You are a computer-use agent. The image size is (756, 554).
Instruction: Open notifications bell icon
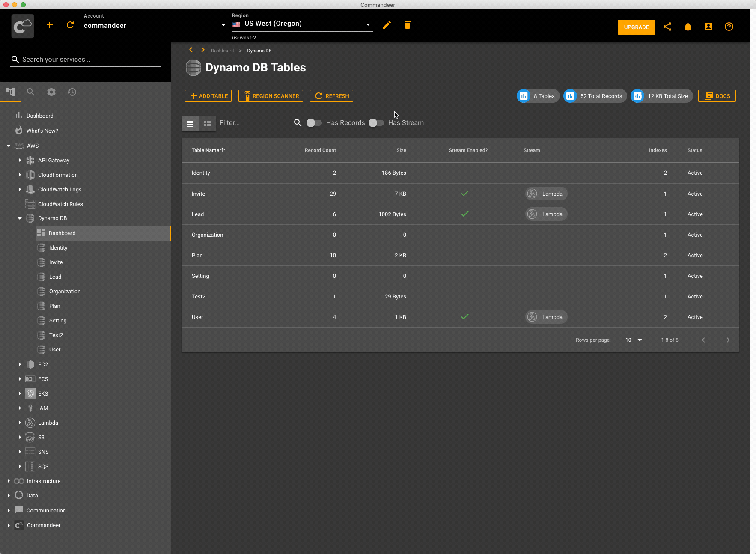pyautogui.click(x=688, y=27)
